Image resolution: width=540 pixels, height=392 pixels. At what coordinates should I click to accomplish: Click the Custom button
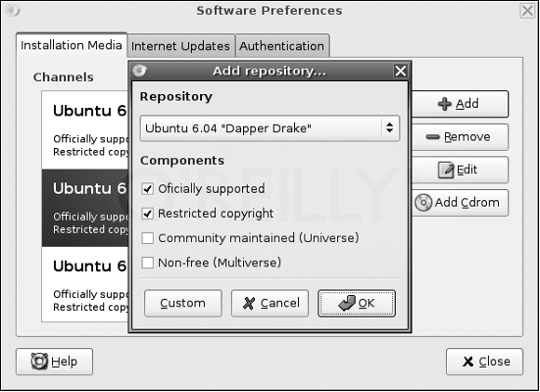pos(183,303)
